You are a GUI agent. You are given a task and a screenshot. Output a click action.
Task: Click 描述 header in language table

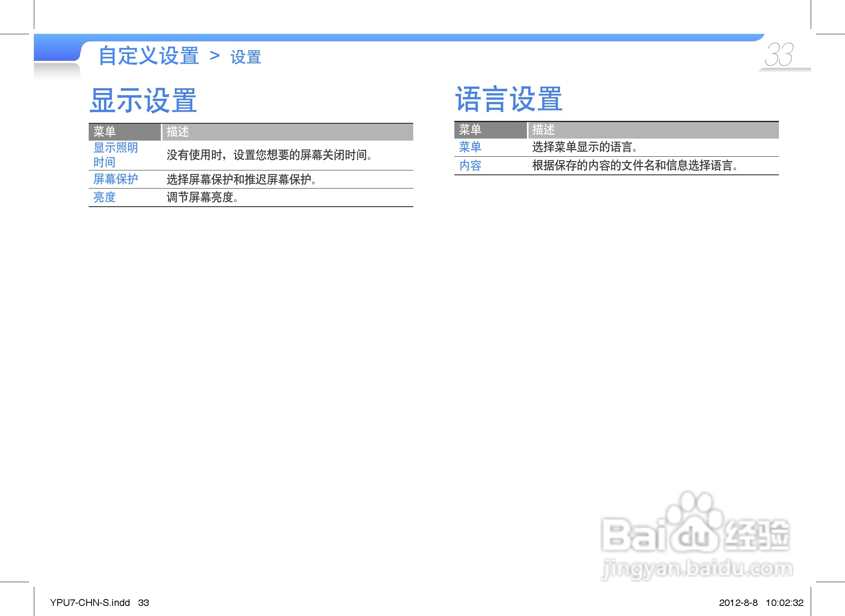543,129
